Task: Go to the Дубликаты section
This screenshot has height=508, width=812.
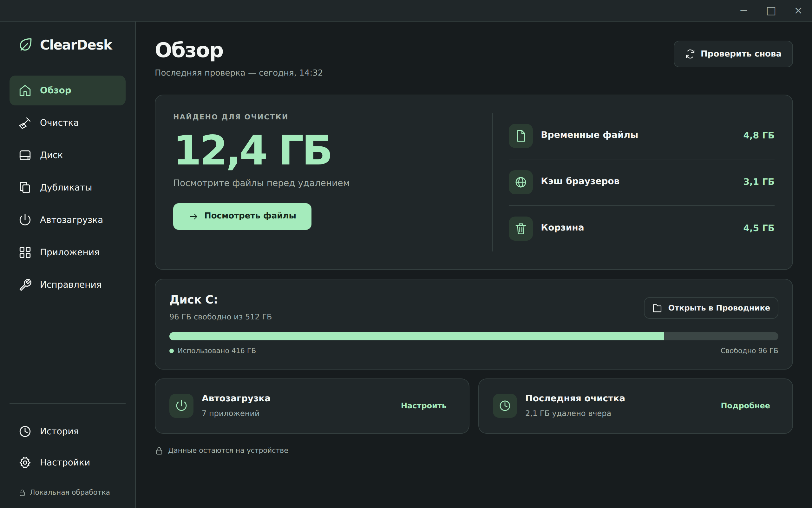Action: 68,187
